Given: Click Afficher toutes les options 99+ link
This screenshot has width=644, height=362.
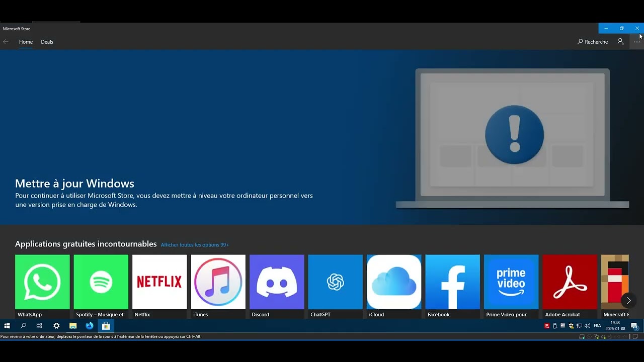Looking at the screenshot, I should coord(195,245).
